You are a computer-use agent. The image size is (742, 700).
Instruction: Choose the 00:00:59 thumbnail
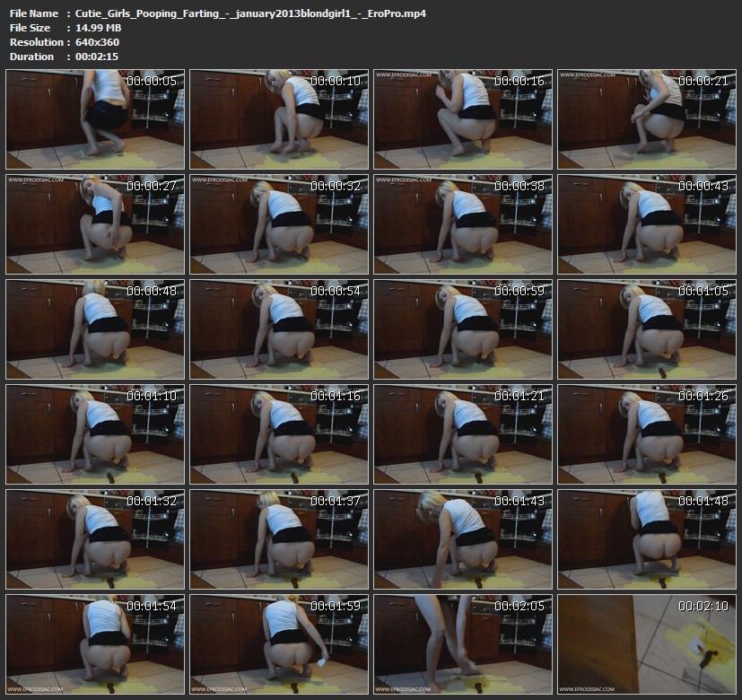pos(462,329)
